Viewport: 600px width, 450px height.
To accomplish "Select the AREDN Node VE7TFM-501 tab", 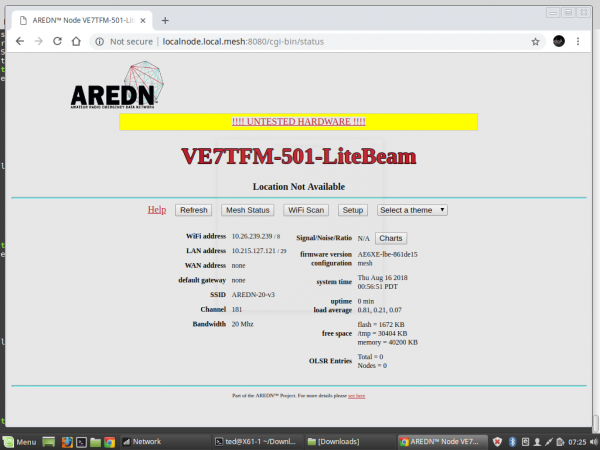I will [x=82, y=21].
